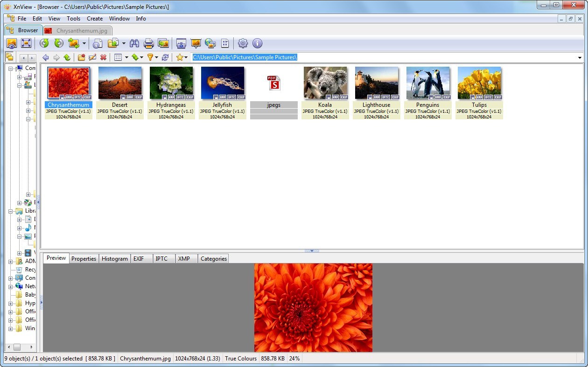Image resolution: width=588 pixels, height=367 pixels.
Task: Open the favorites star dropdown
Action: pos(186,57)
